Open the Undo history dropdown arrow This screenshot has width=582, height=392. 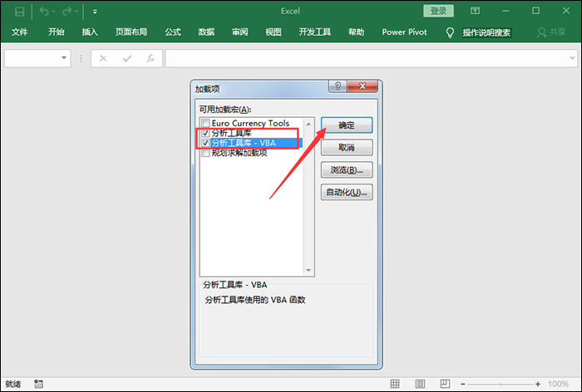click(x=54, y=12)
